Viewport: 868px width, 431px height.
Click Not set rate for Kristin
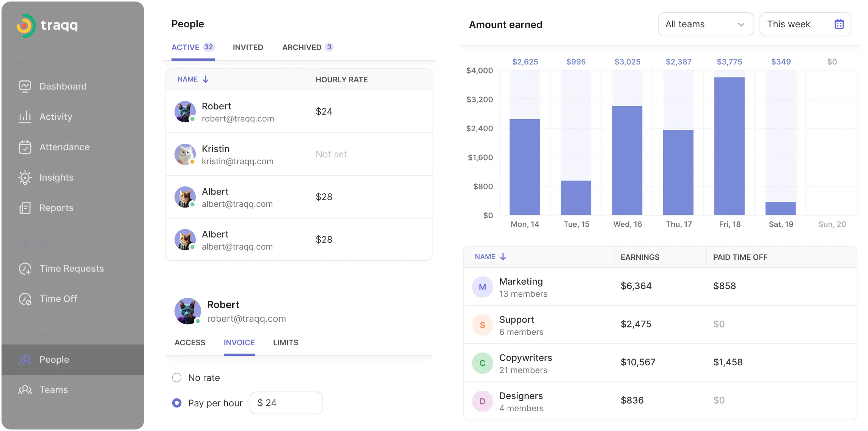[x=331, y=154]
